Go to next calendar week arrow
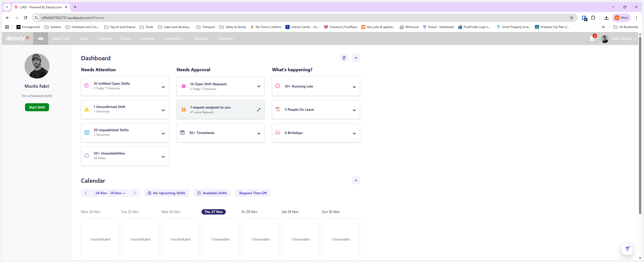Image resolution: width=644 pixels, height=262 pixels. tap(135, 193)
